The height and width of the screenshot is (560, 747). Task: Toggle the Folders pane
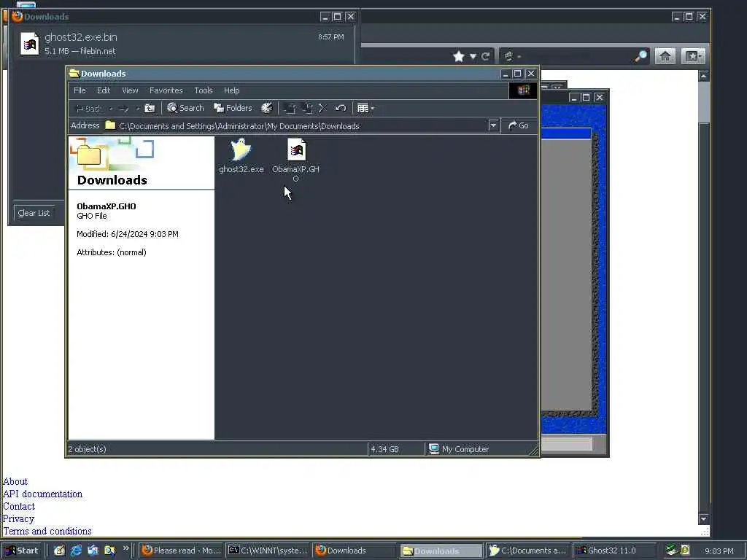coord(233,108)
